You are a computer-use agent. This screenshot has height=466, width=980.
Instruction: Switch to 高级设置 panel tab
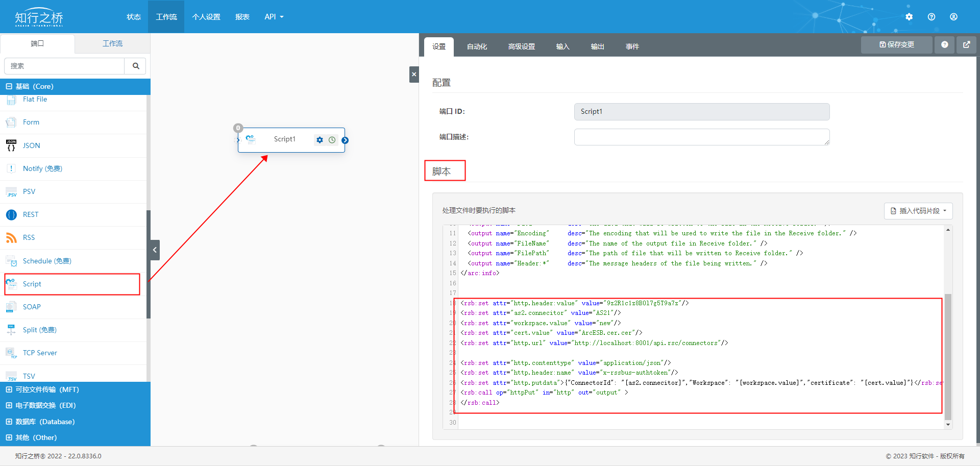click(522, 46)
